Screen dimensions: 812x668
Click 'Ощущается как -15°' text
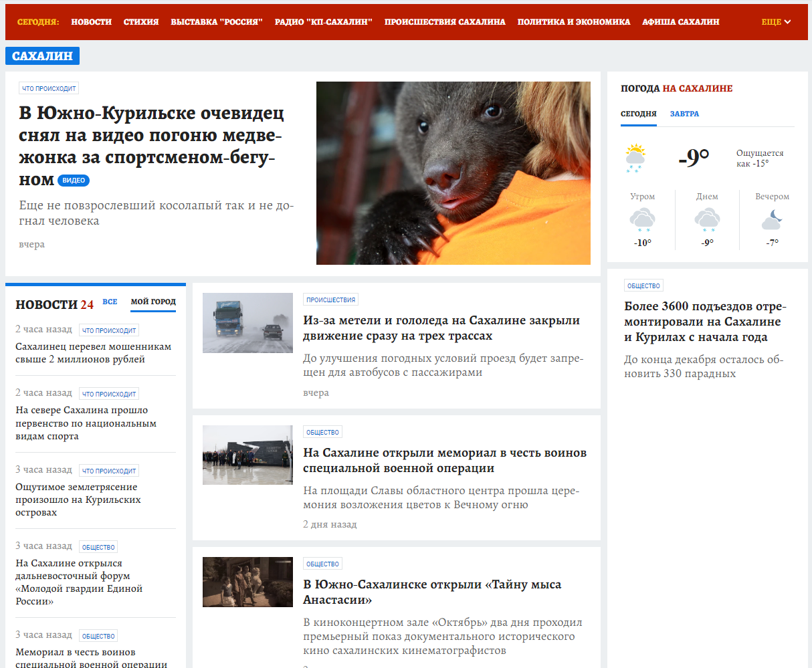[760, 158]
